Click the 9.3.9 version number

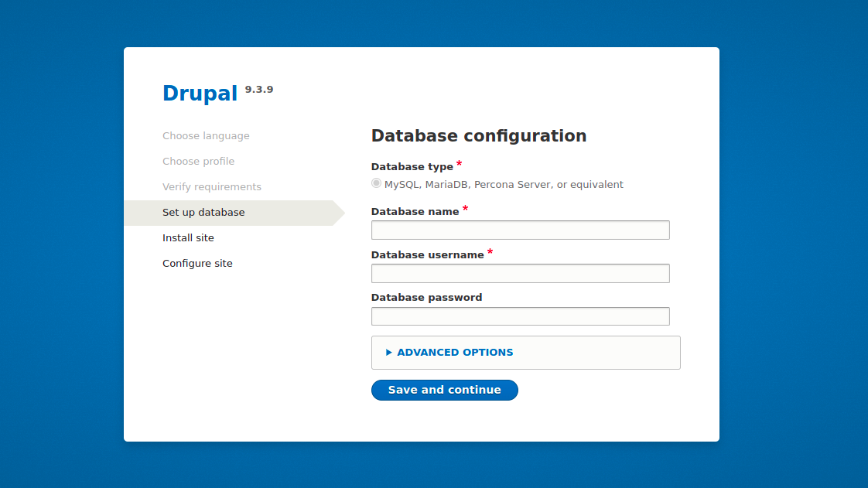tap(259, 90)
